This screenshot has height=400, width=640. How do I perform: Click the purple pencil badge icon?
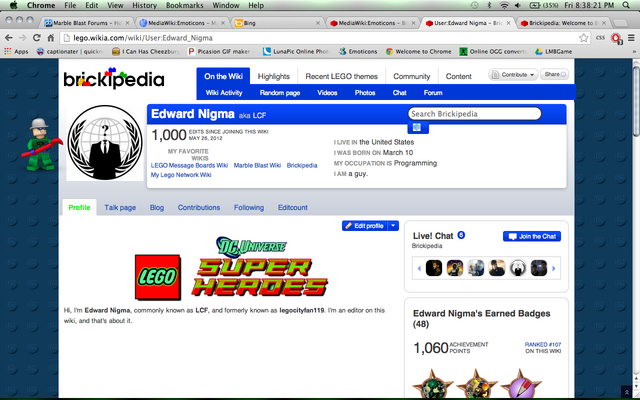[x=521, y=384]
